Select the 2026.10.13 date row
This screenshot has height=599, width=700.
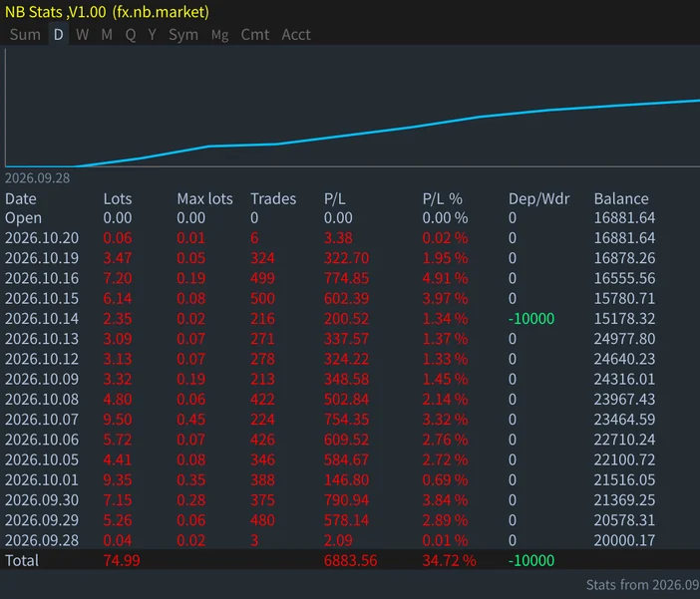click(42, 339)
